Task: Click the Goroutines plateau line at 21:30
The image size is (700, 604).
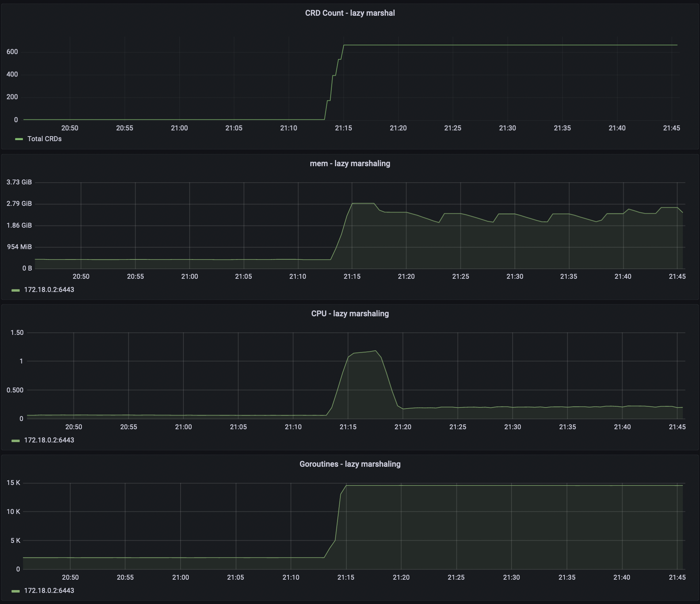Action: coord(512,485)
